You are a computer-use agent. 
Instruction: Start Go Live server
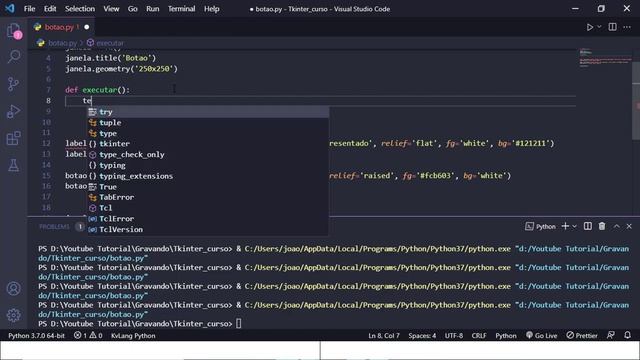[x=542, y=336]
